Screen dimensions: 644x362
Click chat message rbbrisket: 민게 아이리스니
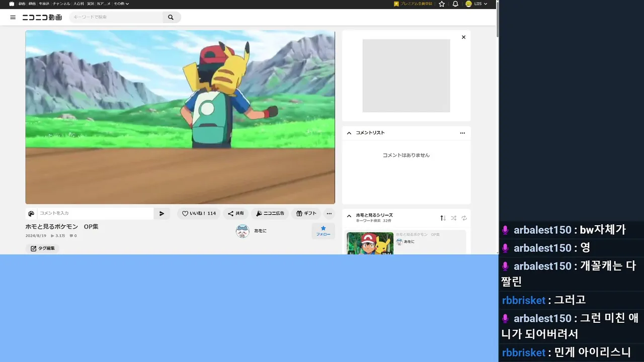pos(566,352)
